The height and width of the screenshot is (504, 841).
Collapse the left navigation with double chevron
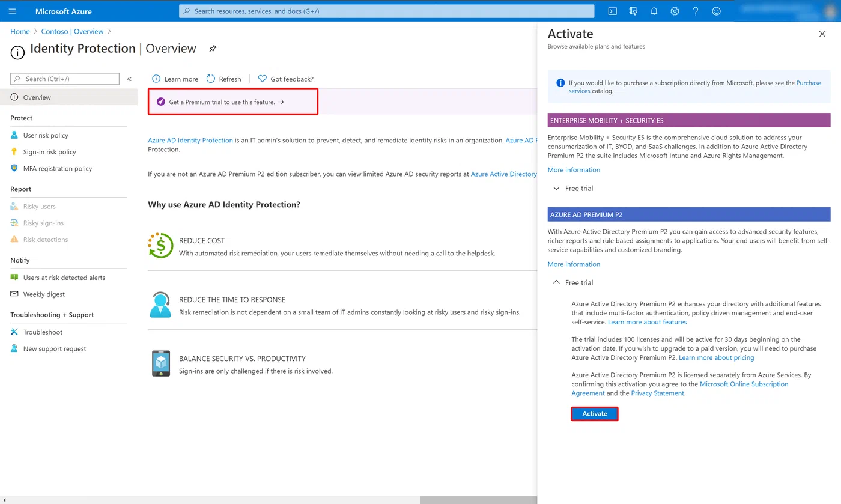[129, 79]
